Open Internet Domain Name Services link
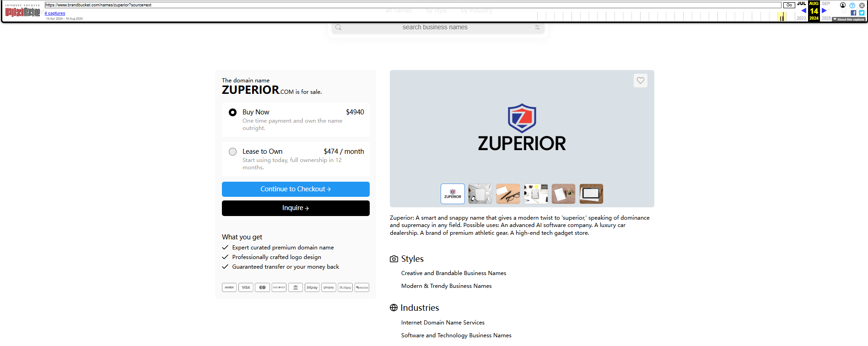Screen dimensions: 868x346 click(x=442, y=323)
